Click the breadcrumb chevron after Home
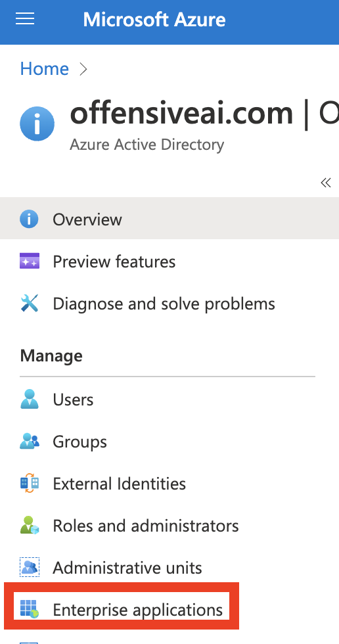The height and width of the screenshot is (644, 339). pos(83,69)
